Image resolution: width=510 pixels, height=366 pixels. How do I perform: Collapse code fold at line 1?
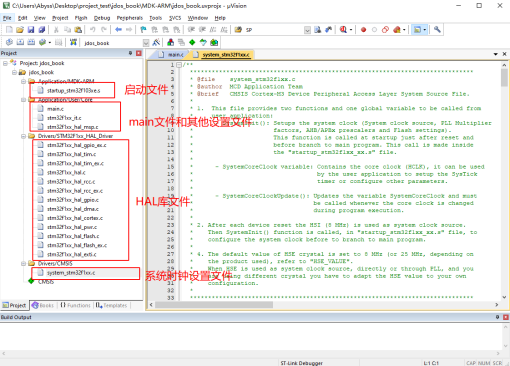179,65
